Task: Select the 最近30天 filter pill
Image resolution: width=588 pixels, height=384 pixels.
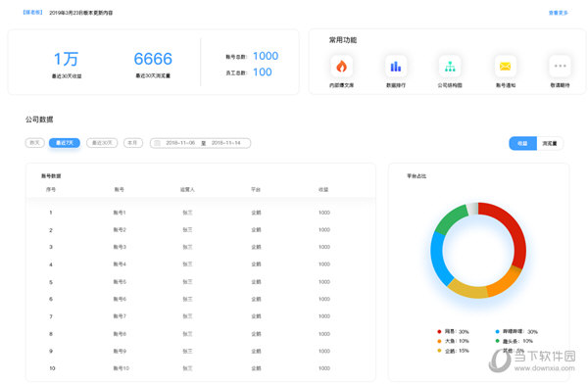Action: coord(102,143)
